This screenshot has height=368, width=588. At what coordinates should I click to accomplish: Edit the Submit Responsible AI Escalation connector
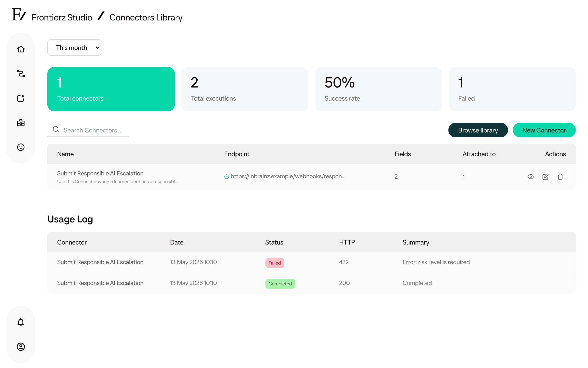(545, 177)
